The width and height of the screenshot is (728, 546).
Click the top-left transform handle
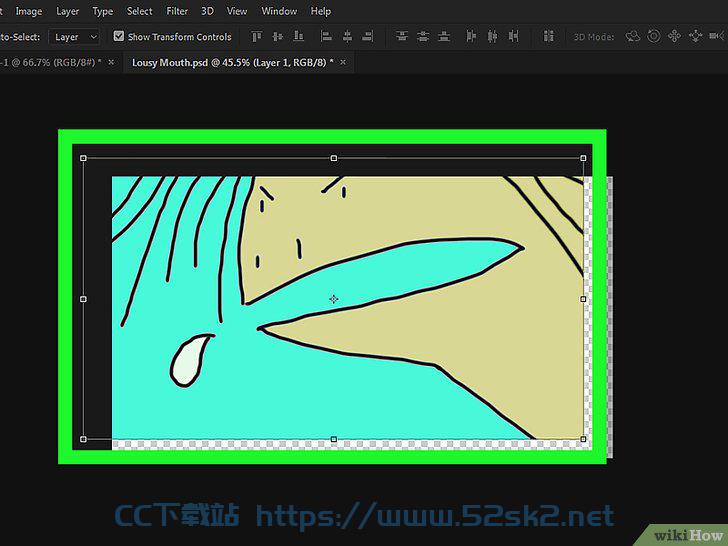click(83, 158)
